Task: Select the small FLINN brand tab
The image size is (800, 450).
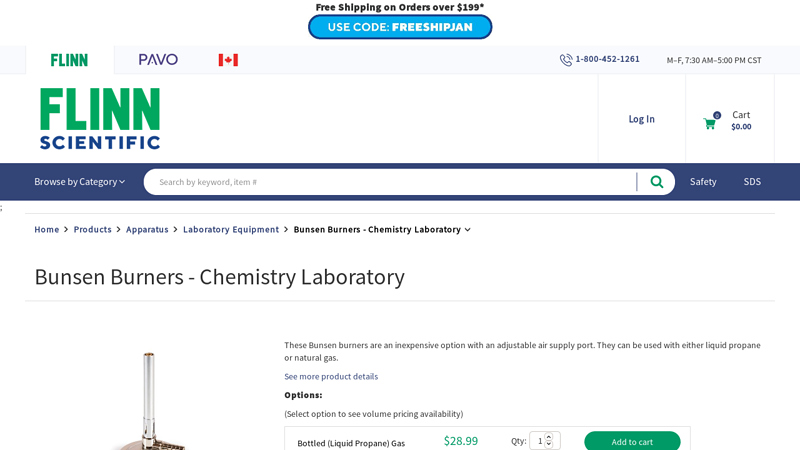Action: pyautogui.click(x=69, y=60)
